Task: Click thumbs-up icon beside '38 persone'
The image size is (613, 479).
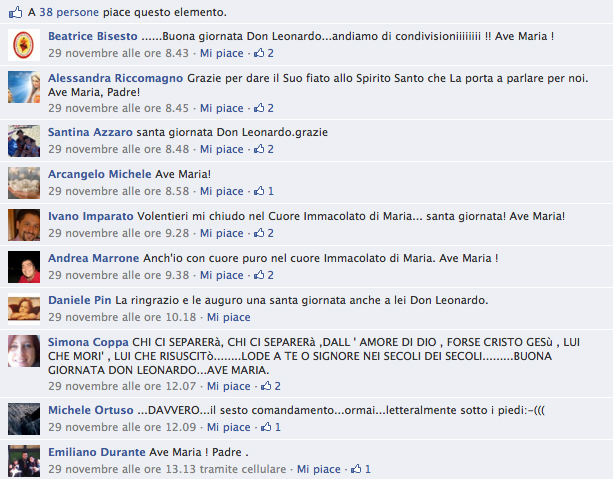Action: 16,13
